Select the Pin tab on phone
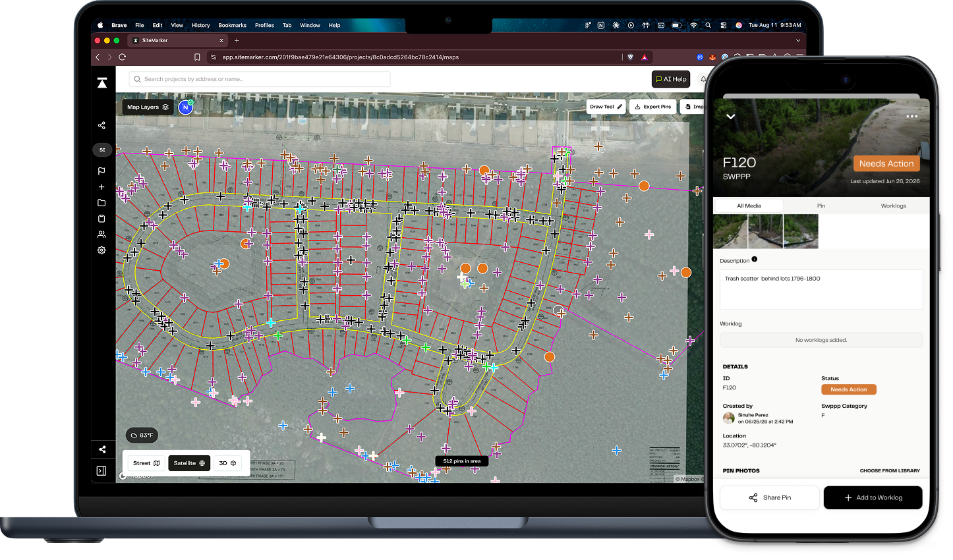The width and height of the screenshot is (953, 560). click(821, 206)
